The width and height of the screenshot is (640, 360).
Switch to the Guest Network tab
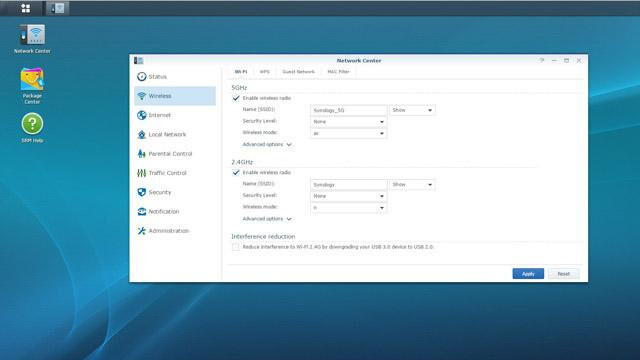point(298,72)
